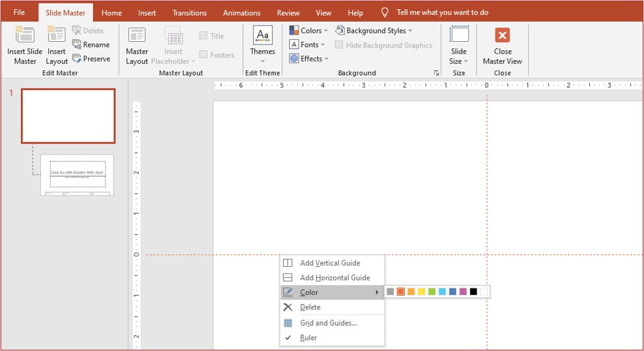Screen dimensions: 644x351
Task: Switch to the View tab
Action: [x=323, y=13]
